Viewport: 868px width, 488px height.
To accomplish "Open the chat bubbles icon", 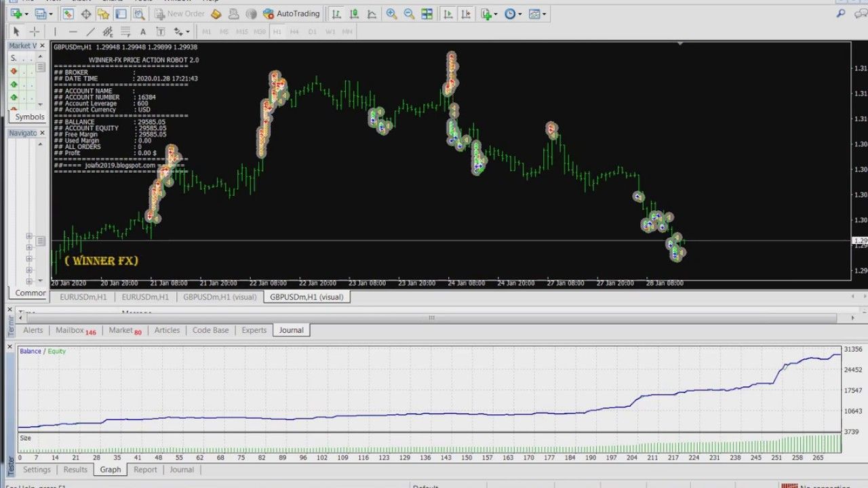I will tap(860, 14).
